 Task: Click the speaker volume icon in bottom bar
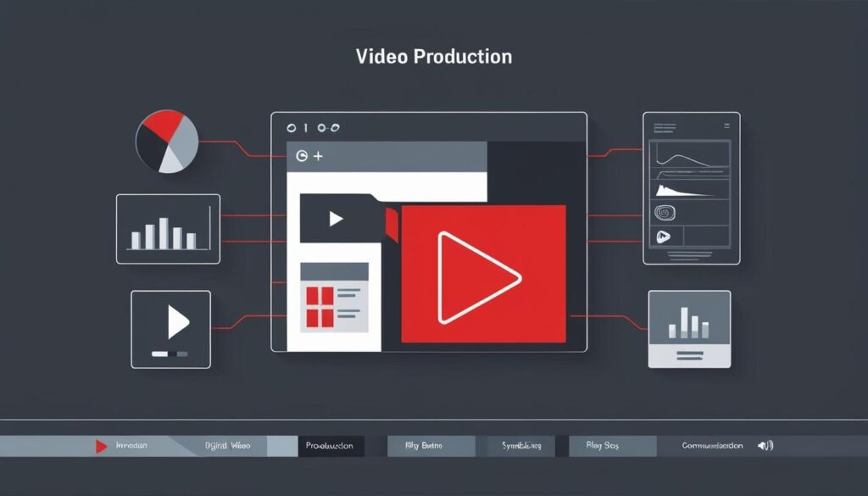pos(765,446)
